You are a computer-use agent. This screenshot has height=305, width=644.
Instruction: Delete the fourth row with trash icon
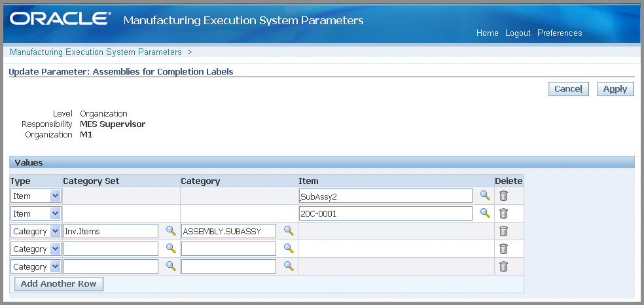pos(503,249)
